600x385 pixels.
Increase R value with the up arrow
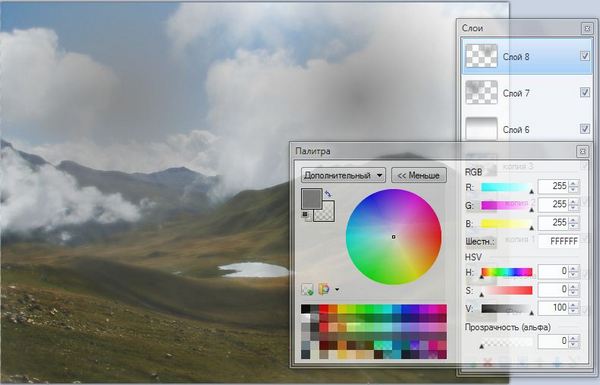(x=573, y=184)
